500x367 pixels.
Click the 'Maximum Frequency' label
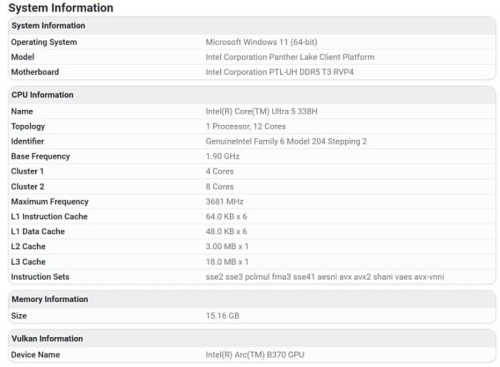pyautogui.click(x=50, y=202)
